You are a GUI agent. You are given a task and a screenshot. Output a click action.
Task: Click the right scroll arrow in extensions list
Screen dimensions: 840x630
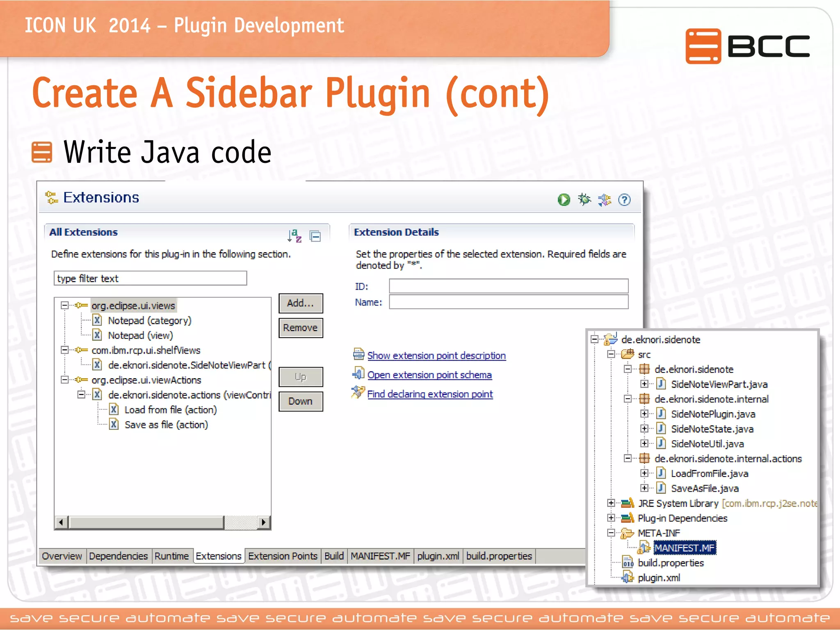(263, 522)
